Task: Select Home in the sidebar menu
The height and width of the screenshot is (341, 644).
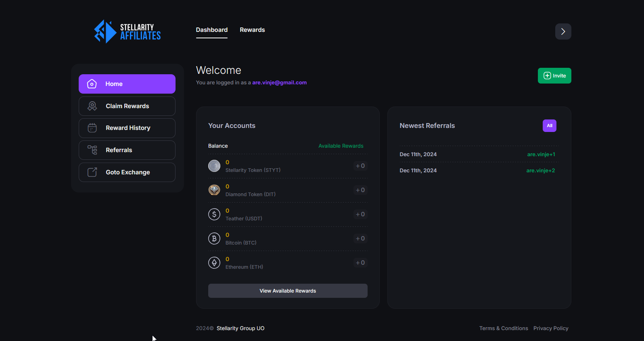Action: [127, 84]
